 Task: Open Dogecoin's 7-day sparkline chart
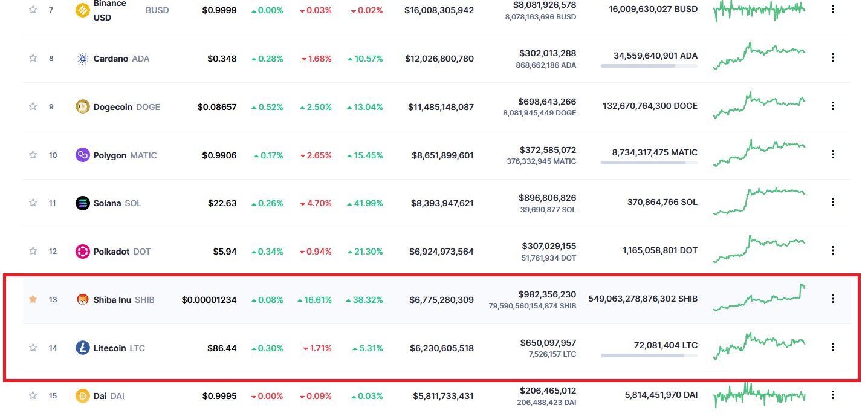(759, 105)
